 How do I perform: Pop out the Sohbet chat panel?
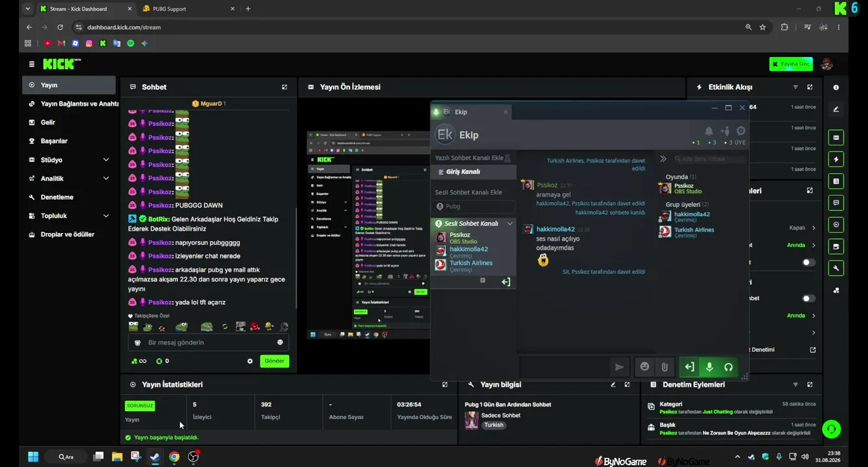[x=284, y=87]
